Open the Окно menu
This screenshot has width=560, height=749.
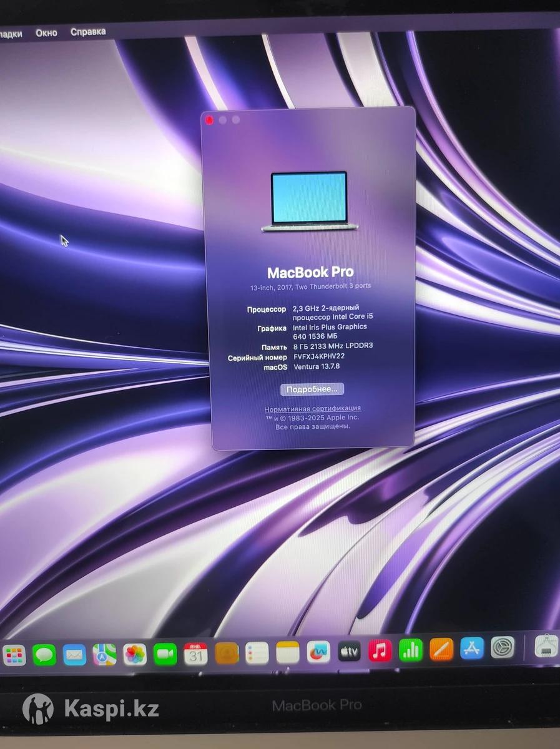(x=46, y=32)
